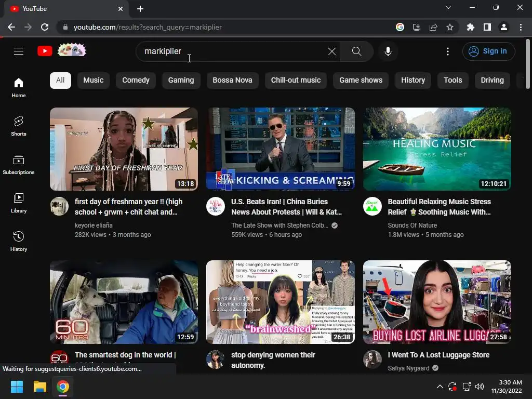Click Late Show channel avatar
This screenshot has width=532, height=399.
pos(216,206)
